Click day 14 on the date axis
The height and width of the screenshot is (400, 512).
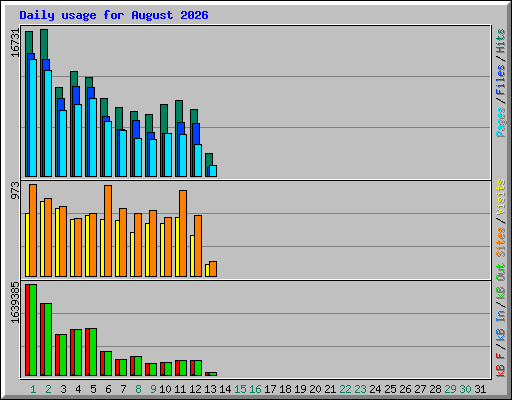(225, 389)
